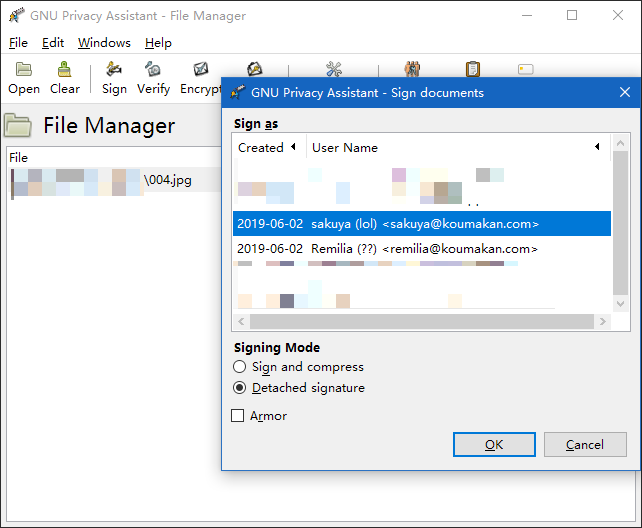642x528 pixels.
Task: Select the Sign and compress mode
Action: (239, 367)
